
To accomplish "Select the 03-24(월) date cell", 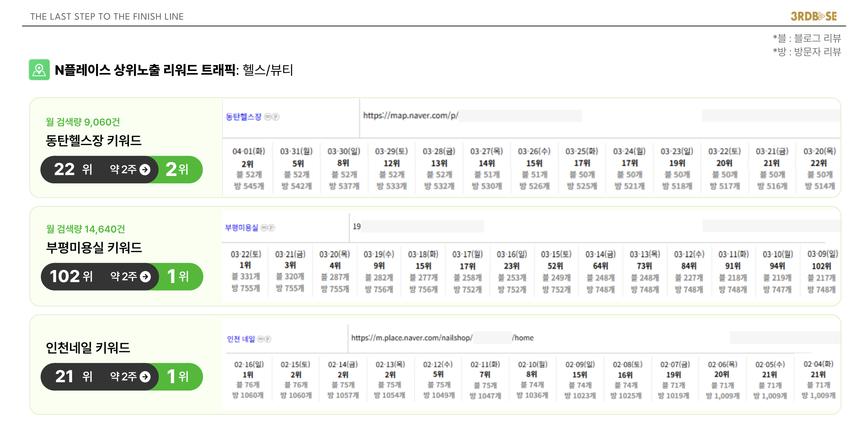I will pos(630,152).
